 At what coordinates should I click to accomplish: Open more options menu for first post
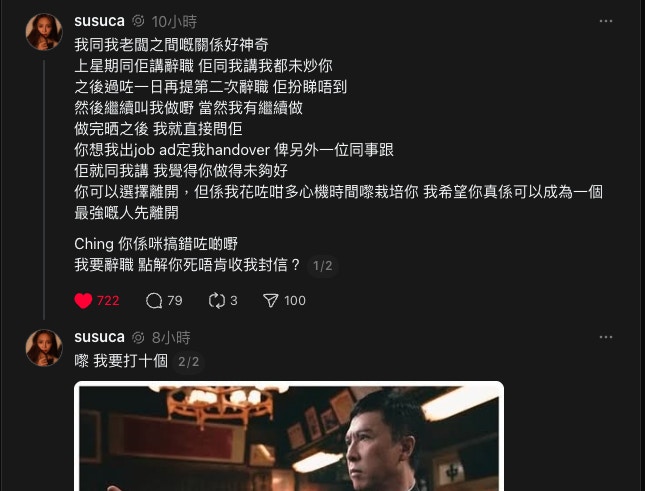point(606,21)
